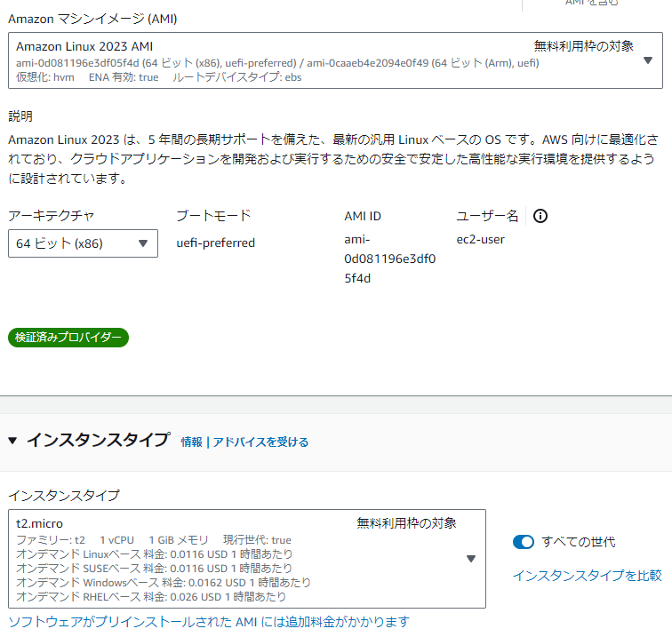672x637 pixels.
Task: Click the ルートデバイスタイプ: ebs detail text
Action: [236, 77]
